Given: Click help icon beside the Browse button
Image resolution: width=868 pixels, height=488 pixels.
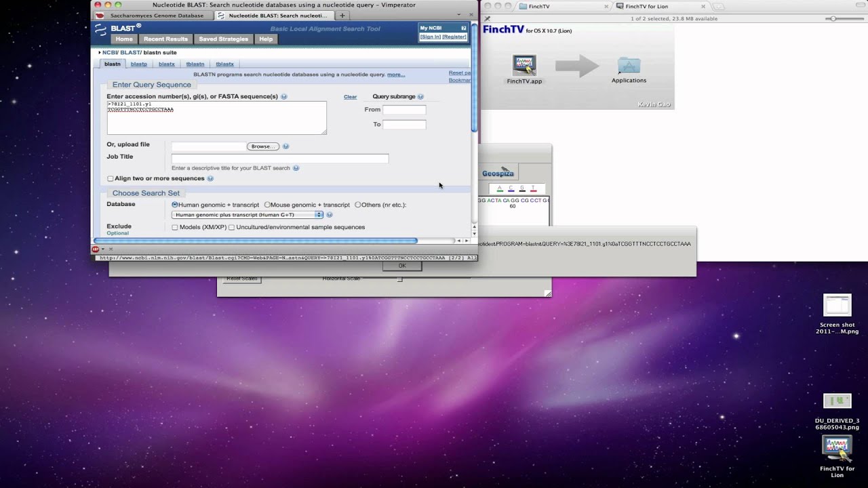Looking at the screenshot, I should tap(286, 146).
